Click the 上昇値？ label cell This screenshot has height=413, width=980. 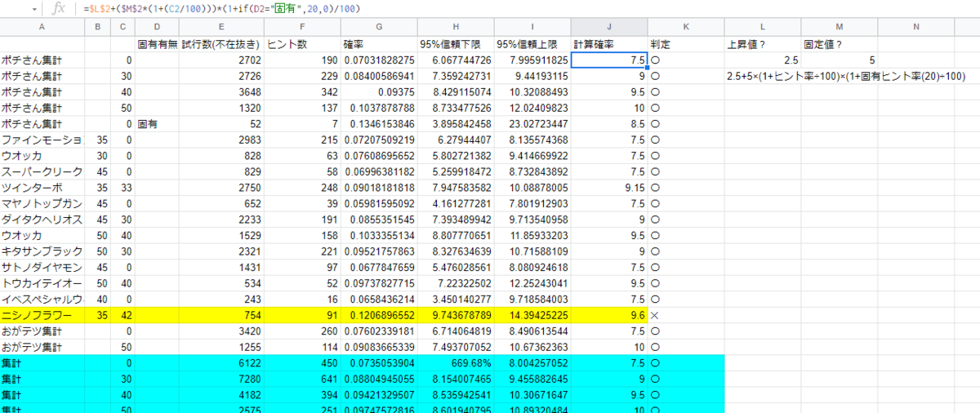763,44
